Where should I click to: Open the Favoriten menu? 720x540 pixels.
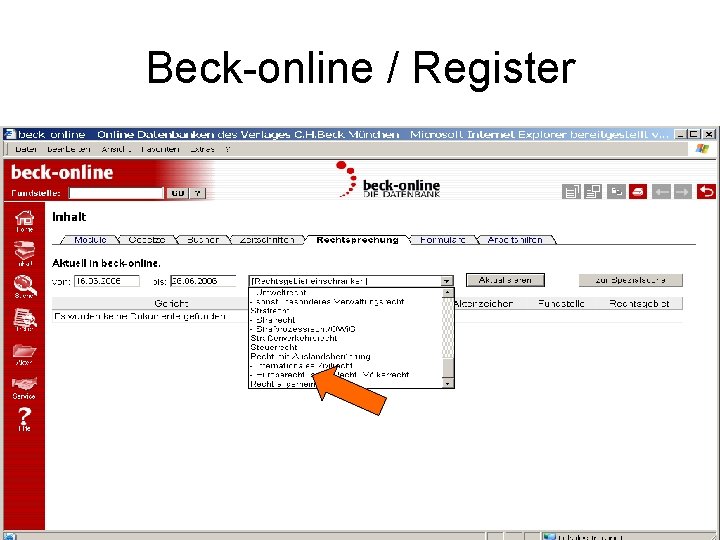click(160, 149)
